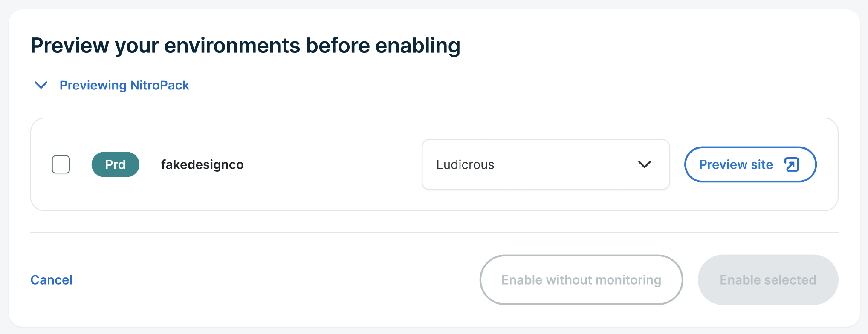Click the 'Ludicrous' text in the mode selector
This screenshot has height=334, width=868.
(x=465, y=164)
